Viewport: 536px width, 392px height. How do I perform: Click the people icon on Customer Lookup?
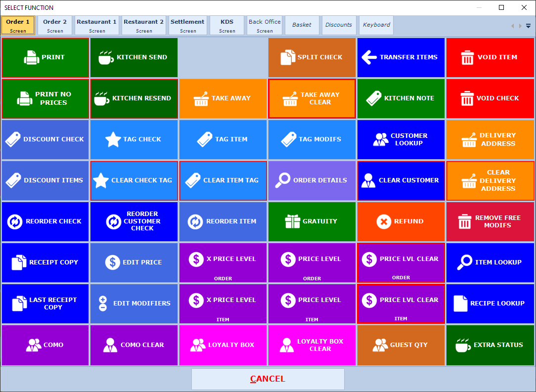(381, 139)
